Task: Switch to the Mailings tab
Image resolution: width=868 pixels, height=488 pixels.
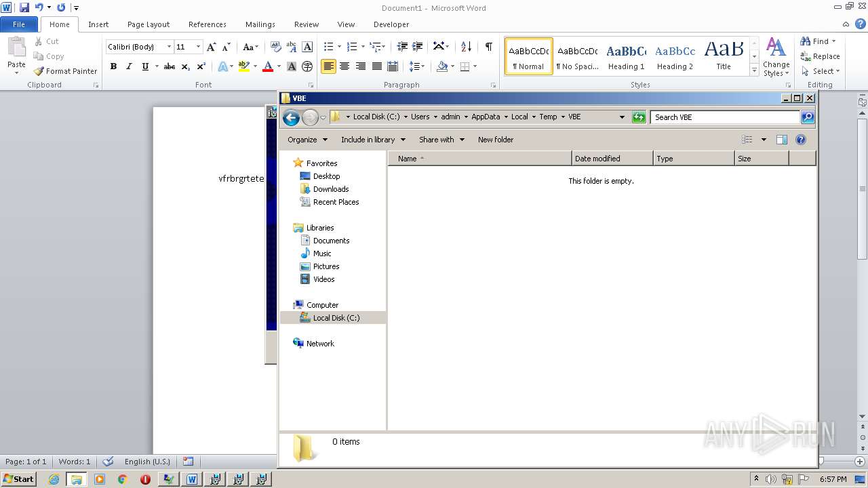Action: (260, 24)
